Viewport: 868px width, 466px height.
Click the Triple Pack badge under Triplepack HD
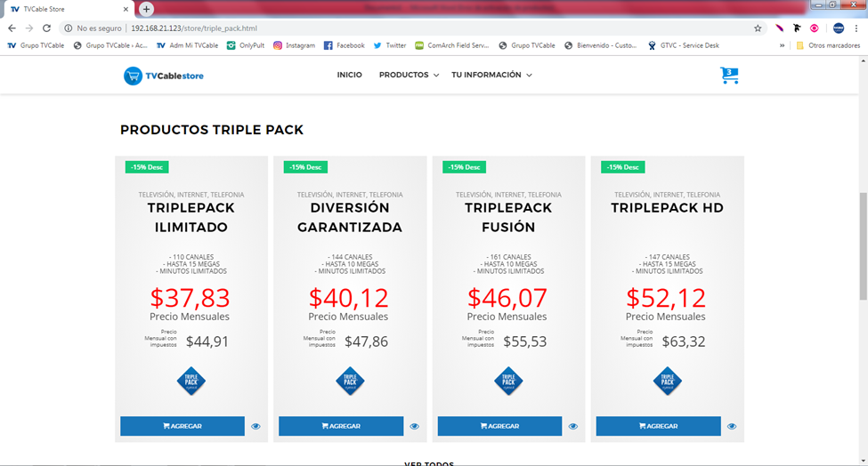tap(667, 381)
